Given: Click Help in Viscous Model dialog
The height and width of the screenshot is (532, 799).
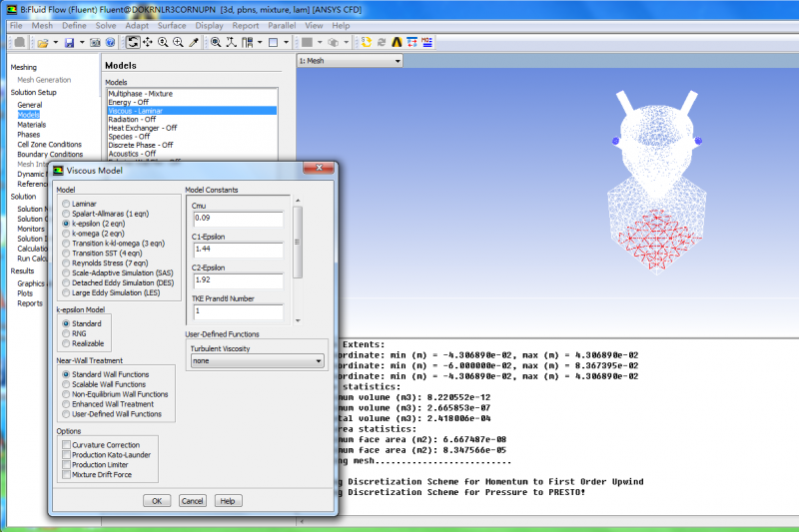Looking at the screenshot, I should point(228,501).
